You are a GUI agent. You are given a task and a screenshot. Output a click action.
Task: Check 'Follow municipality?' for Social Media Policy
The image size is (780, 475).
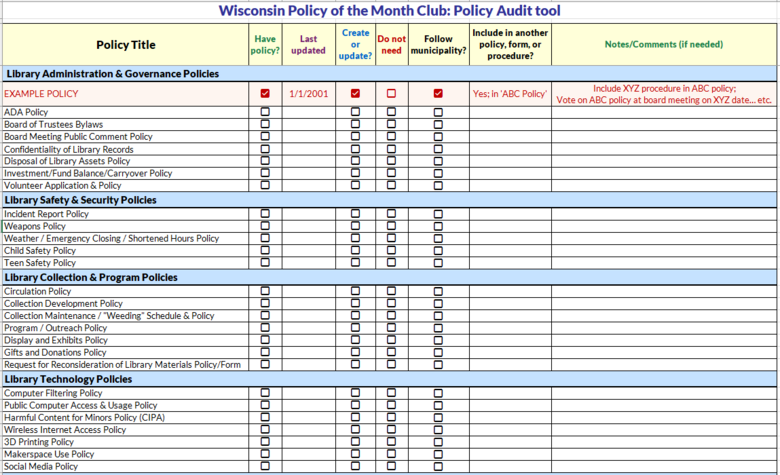pos(438,466)
